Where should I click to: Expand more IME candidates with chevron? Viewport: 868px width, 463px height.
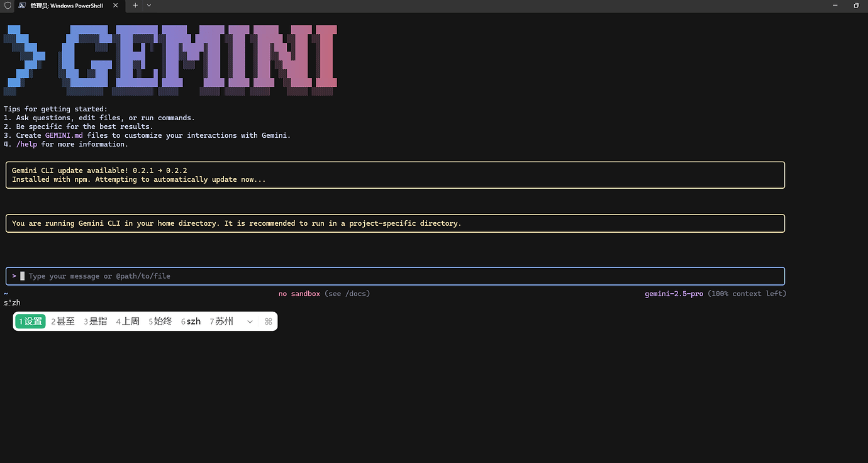(x=250, y=321)
